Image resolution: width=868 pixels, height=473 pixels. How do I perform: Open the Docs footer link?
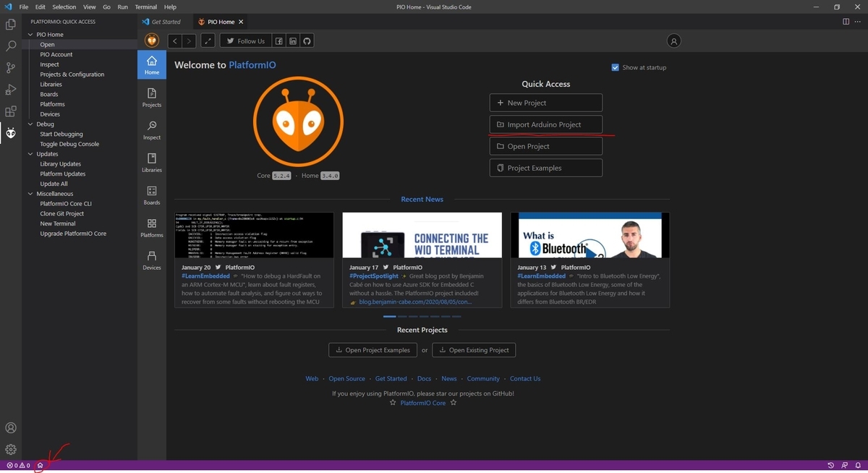pos(424,378)
